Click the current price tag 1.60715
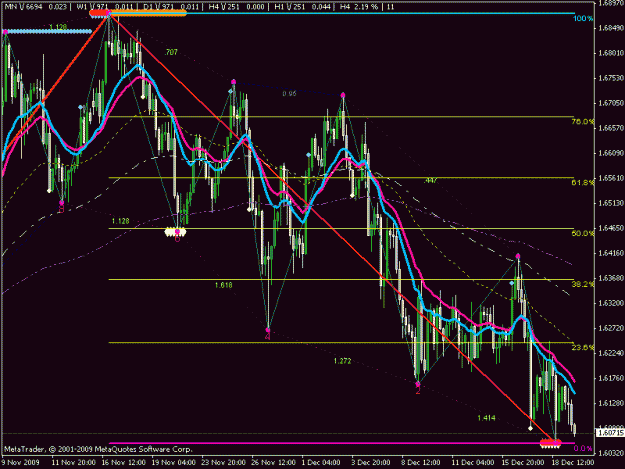Image resolution: width=625 pixels, height=469 pixels. coord(610,433)
